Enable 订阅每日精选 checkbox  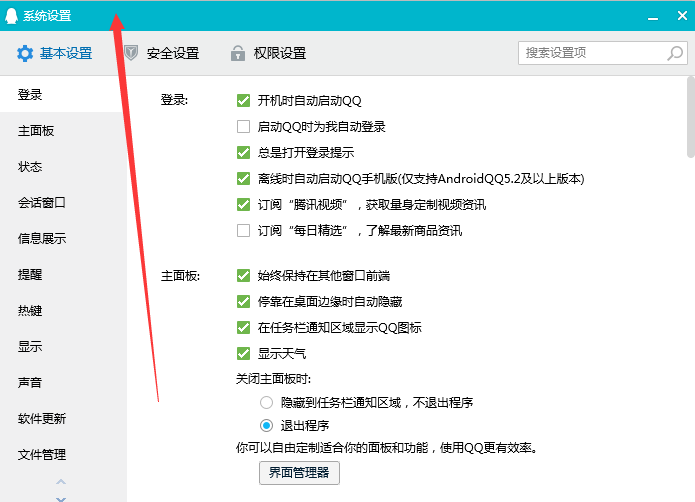(x=243, y=230)
